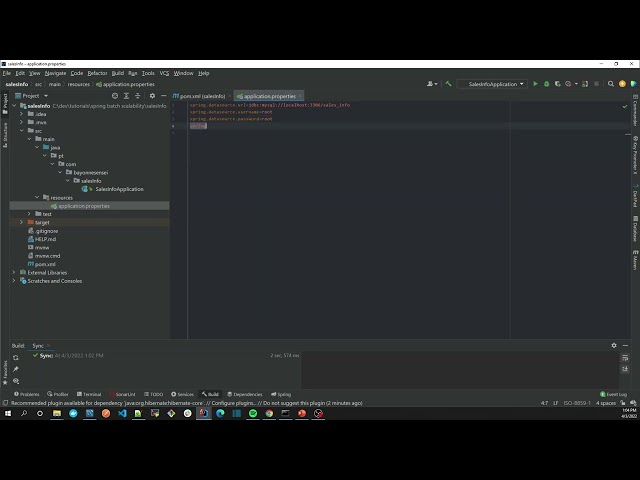Open Spotify from the taskbar
Screen dimensions: 640x480
click(253, 413)
